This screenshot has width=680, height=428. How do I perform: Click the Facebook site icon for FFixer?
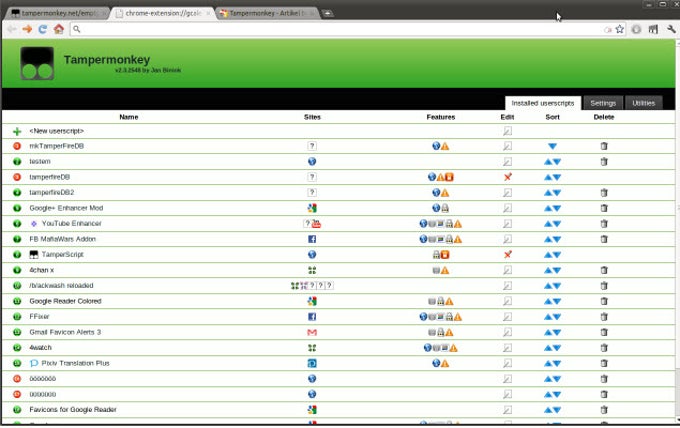(x=312, y=317)
